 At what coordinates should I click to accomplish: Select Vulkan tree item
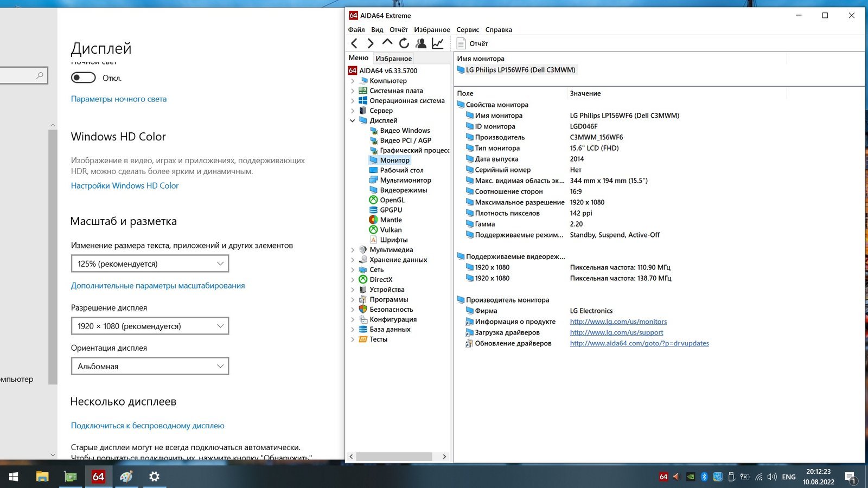coord(391,230)
